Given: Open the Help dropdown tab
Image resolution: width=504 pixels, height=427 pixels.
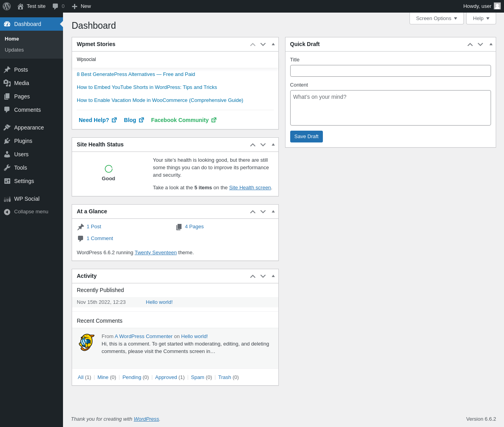Looking at the screenshot, I should [481, 18].
